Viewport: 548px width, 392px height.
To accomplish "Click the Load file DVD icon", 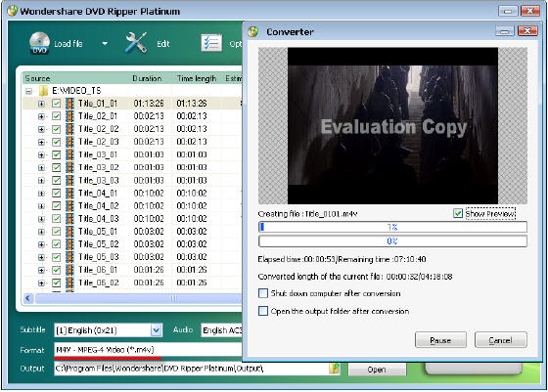I will [x=39, y=43].
